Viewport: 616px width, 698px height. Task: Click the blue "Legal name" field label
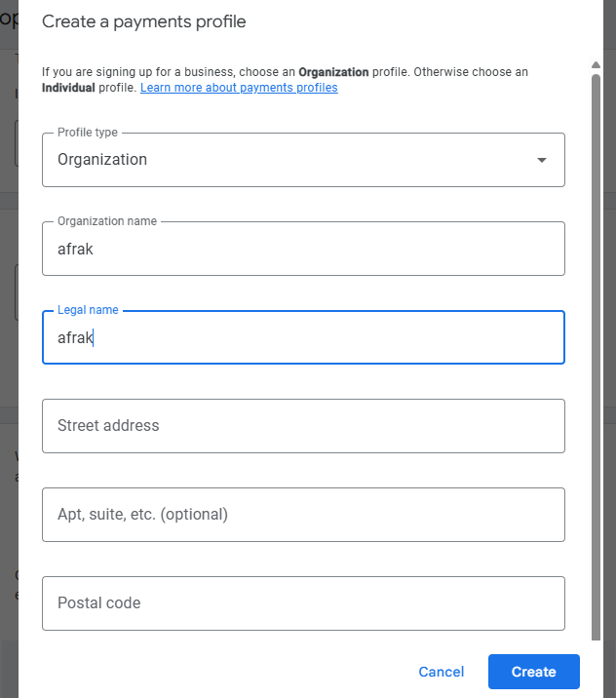[x=88, y=310]
